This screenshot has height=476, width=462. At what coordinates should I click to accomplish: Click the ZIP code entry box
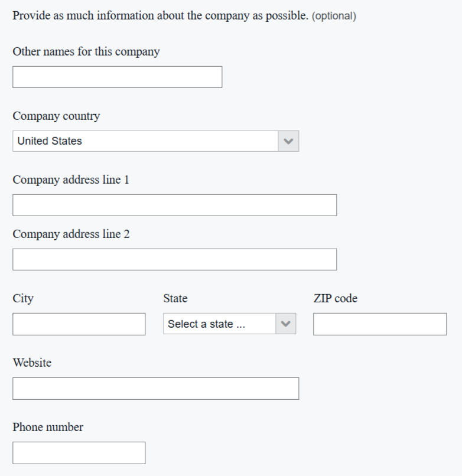tap(379, 324)
